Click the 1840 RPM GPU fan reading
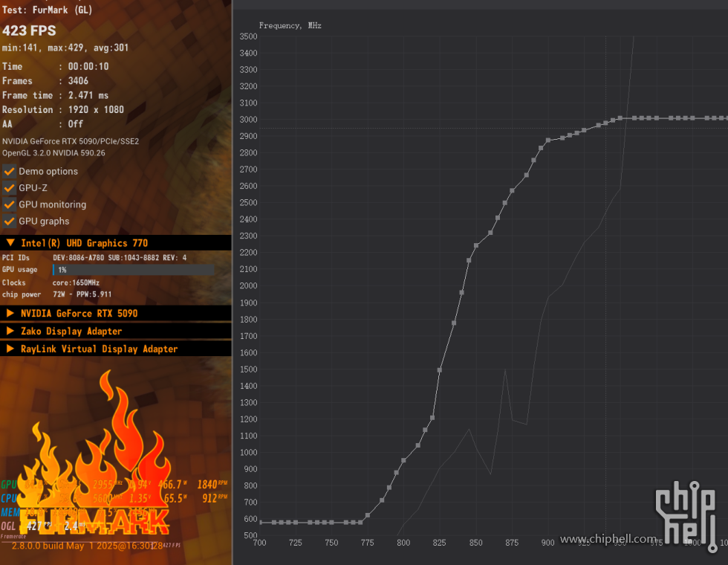 212,484
